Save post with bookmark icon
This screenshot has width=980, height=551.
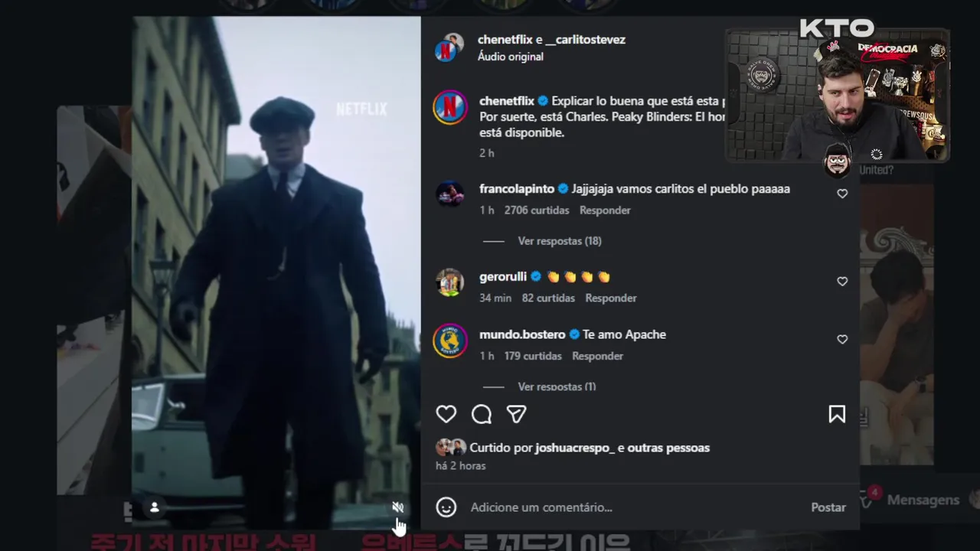coord(837,414)
